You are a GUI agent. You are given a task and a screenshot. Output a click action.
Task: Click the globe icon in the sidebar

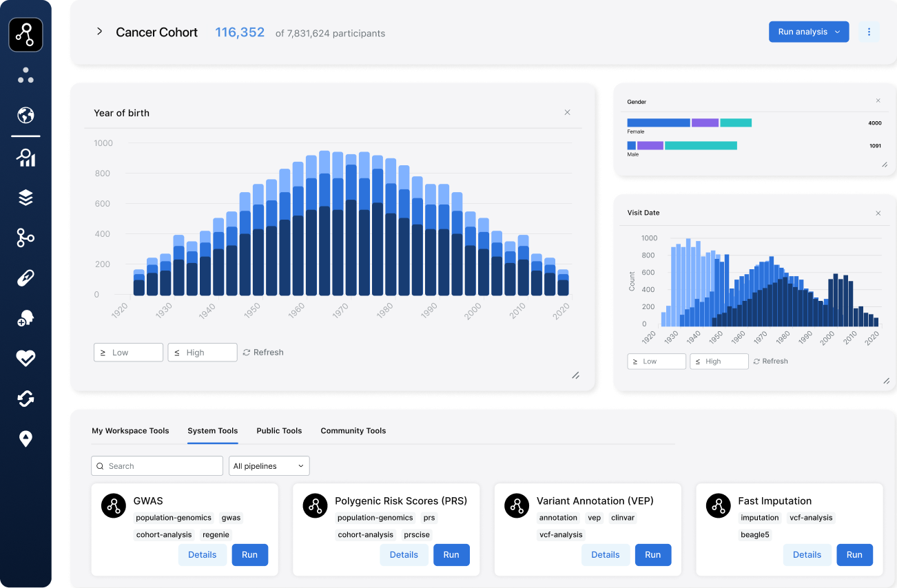[25, 115]
